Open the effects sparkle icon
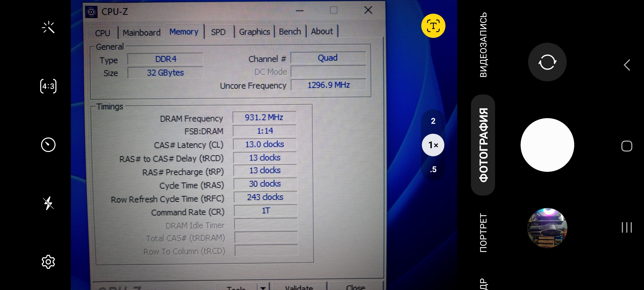Screen dimensions: 644x290 click(x=48, y=27)
